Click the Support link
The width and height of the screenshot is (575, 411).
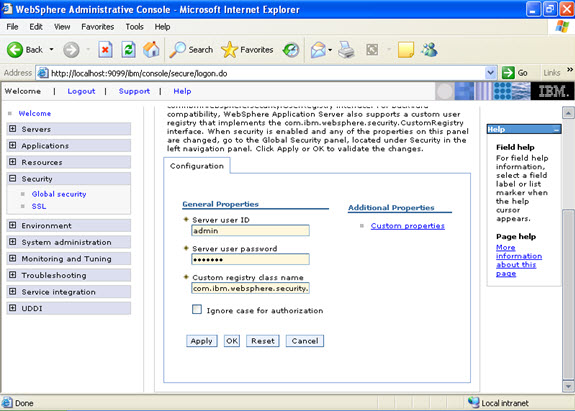(x=134, y=91)
